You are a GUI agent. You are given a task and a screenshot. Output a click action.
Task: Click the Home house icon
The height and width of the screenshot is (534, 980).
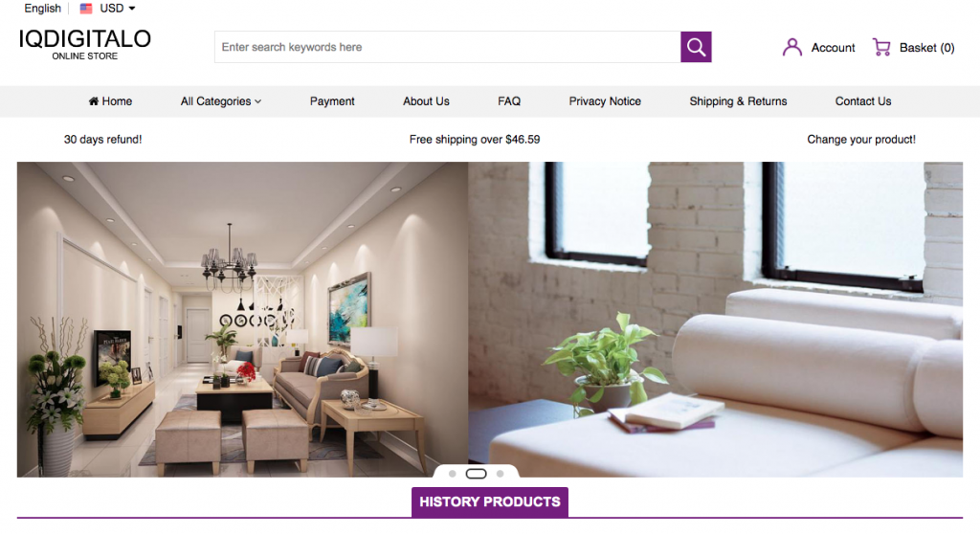coord(93,101)
